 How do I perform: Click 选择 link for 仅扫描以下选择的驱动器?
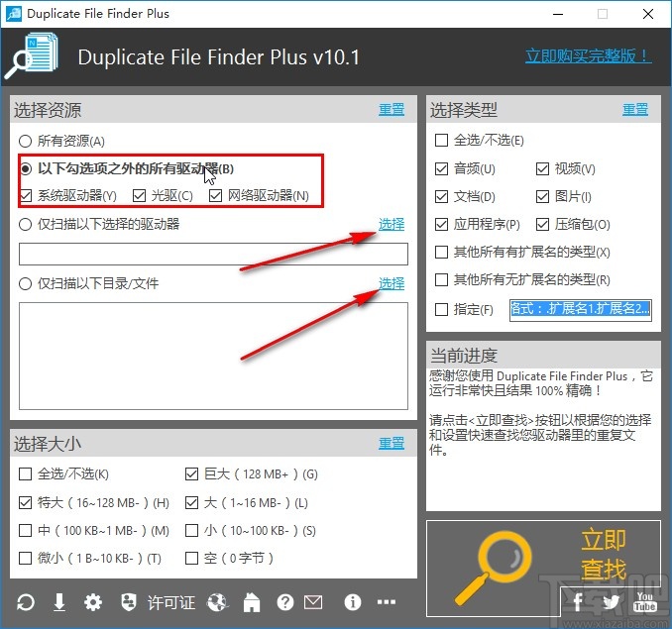coord(392,224)
